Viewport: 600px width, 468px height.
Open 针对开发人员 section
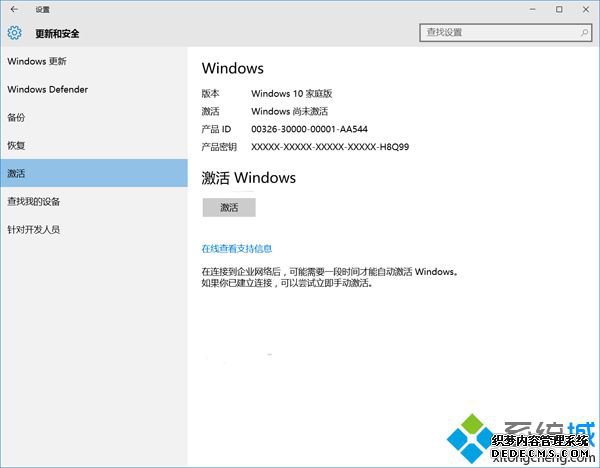94,229
